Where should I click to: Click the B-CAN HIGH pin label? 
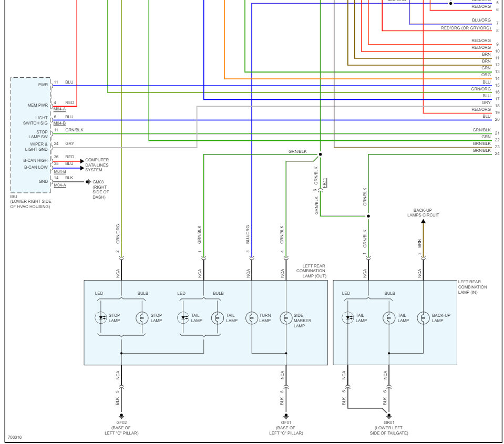35,160
